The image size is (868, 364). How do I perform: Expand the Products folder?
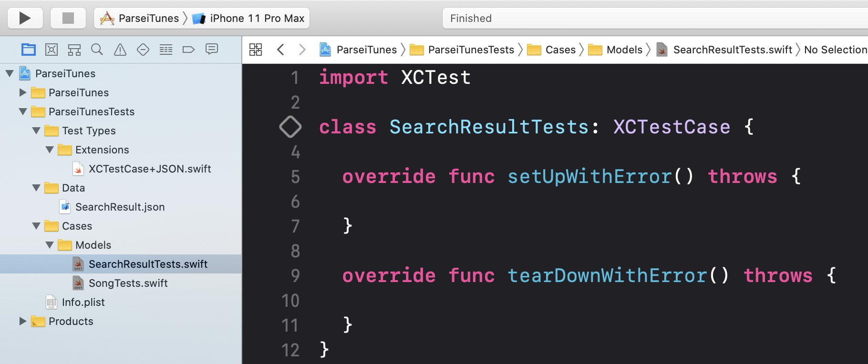pyautogui.click(x=22, y=321)
